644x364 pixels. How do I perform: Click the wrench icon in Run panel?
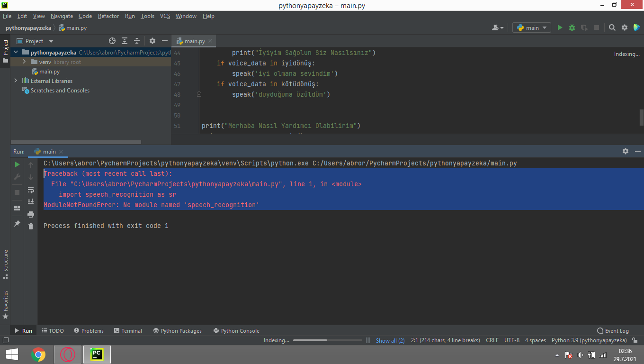click(x=18, y=177)
